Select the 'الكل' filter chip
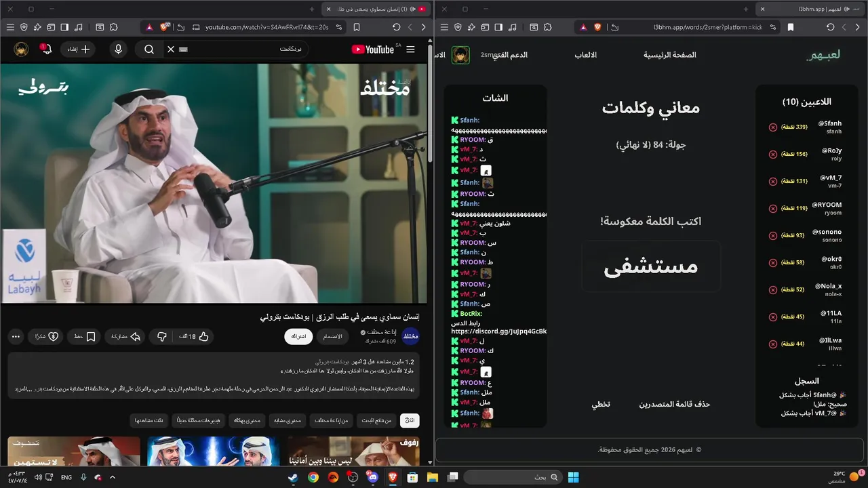The height and width of the screenshot is (488, 868). (410, 421)
